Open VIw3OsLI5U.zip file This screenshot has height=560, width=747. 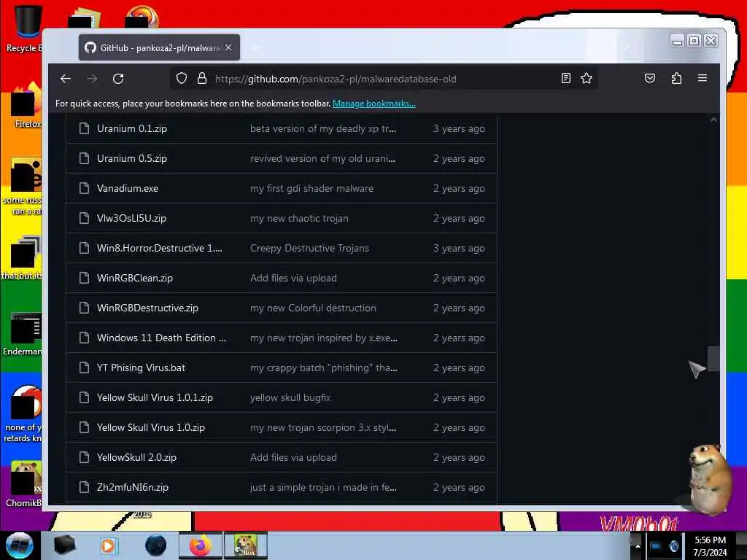point(131,219)
